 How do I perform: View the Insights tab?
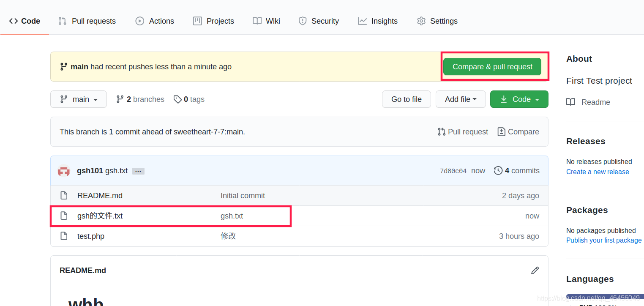[378, 21]
